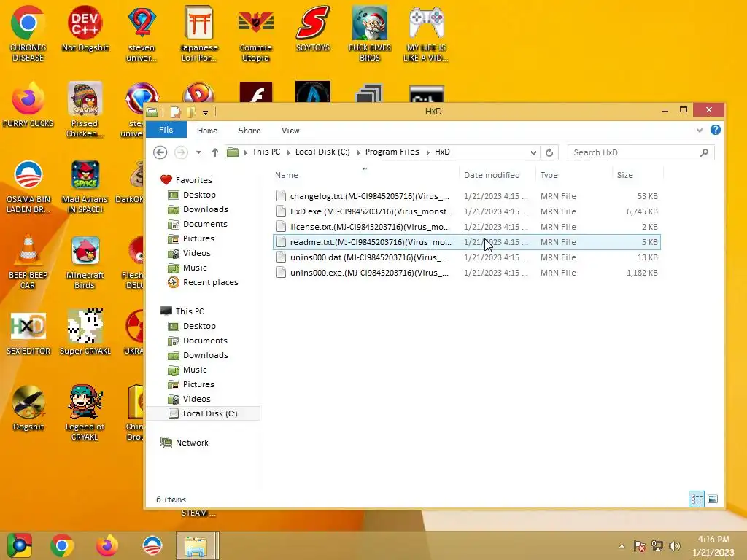This screenshot has width=747, height=560.
Task: Select Downloads under Favorites
Action: pos(205,209)
